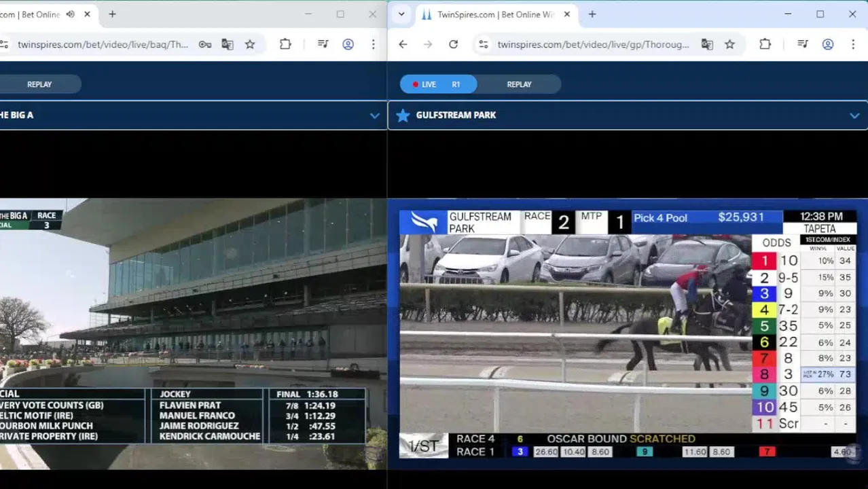Open extensions puzzle icon in right window
Image resolution: width=868 pixels, height=489 pixels.
(765, 44)
